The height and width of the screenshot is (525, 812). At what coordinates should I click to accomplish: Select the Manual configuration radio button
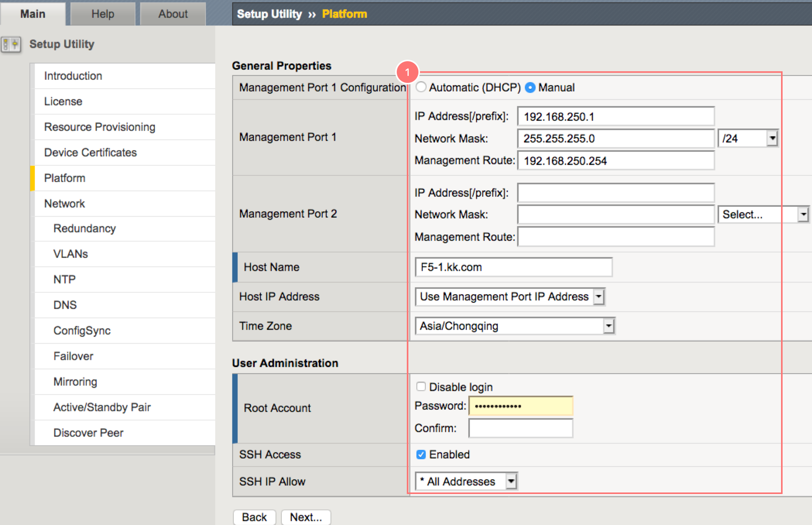pos(530,87)
